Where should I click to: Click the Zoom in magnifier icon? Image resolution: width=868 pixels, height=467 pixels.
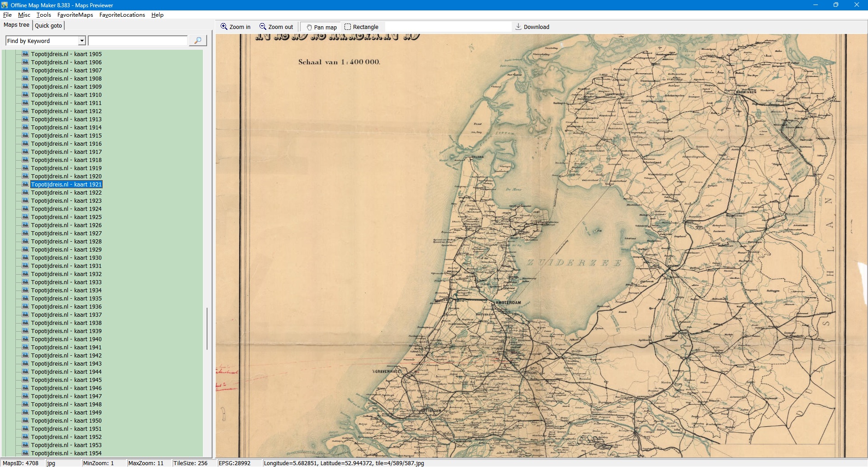(224, 27)
